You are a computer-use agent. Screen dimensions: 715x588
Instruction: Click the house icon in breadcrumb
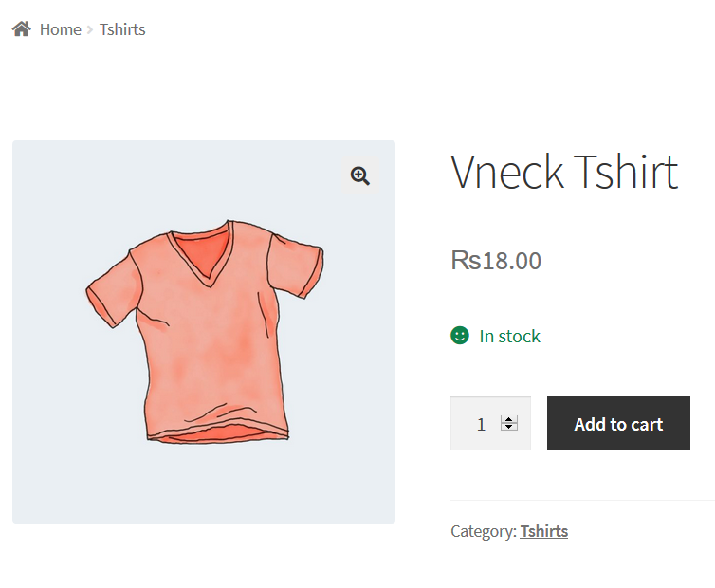[22, 28]
